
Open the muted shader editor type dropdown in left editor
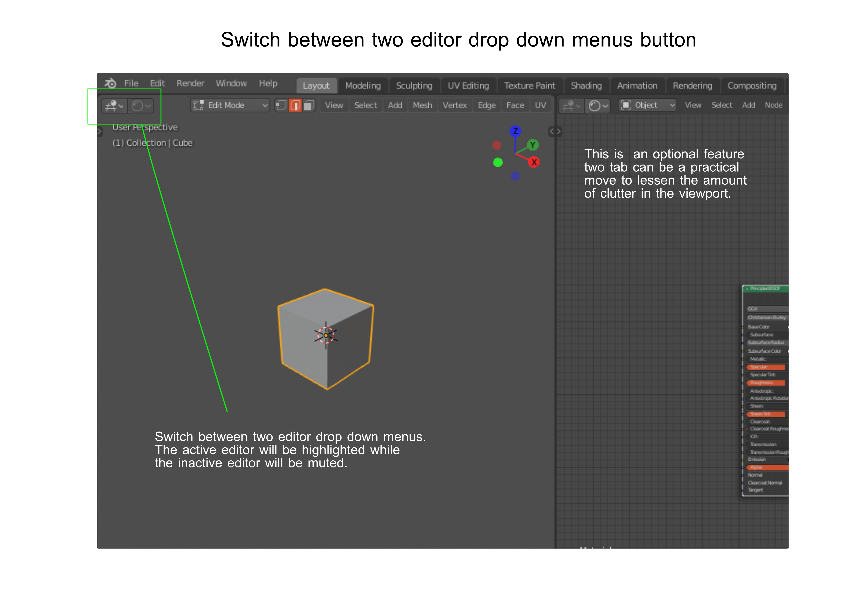[140, 106]
